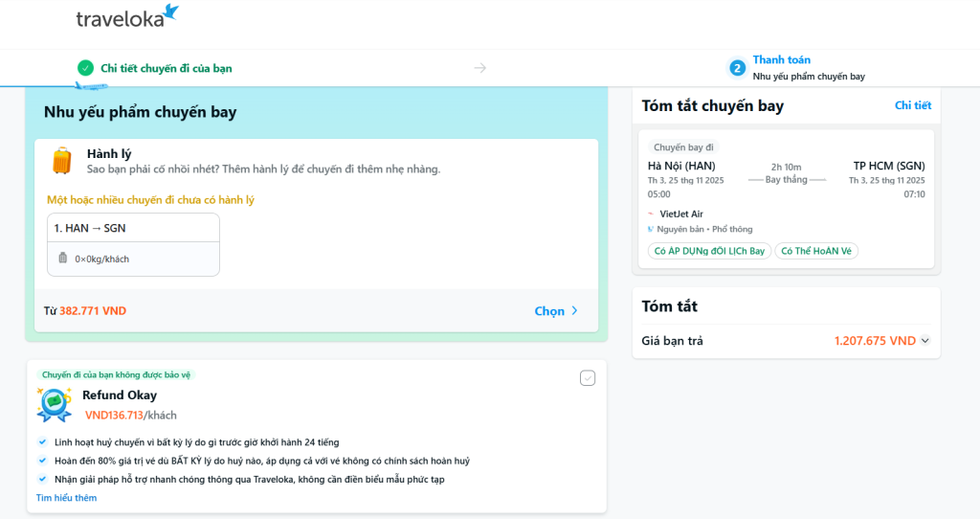Click the Traveloka logo
Screen dimensions: 980x519
click(x=127, y=16)
